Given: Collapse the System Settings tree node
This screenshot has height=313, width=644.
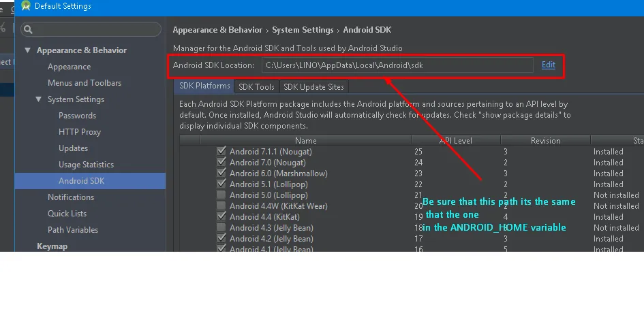Looking at the screenshot, I should [39, 99].
